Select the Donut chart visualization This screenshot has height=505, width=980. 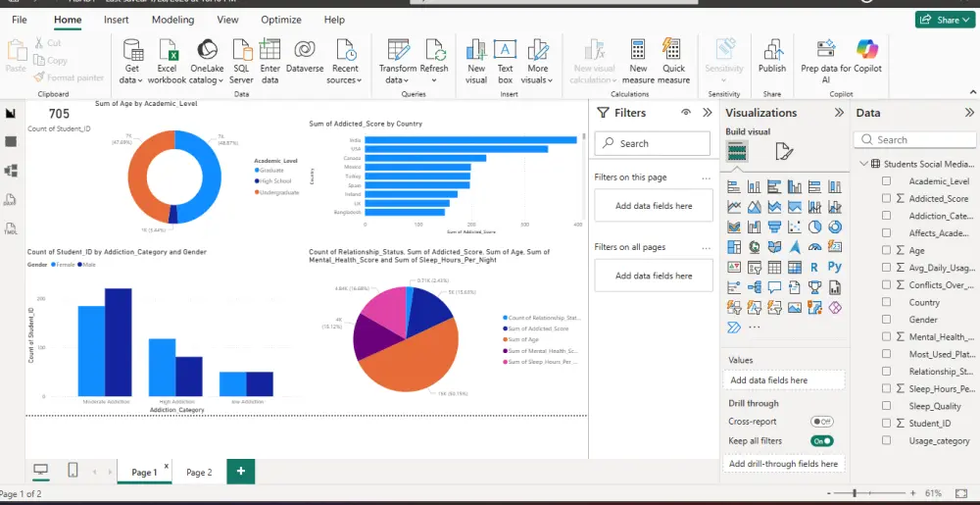coord(835,227)
